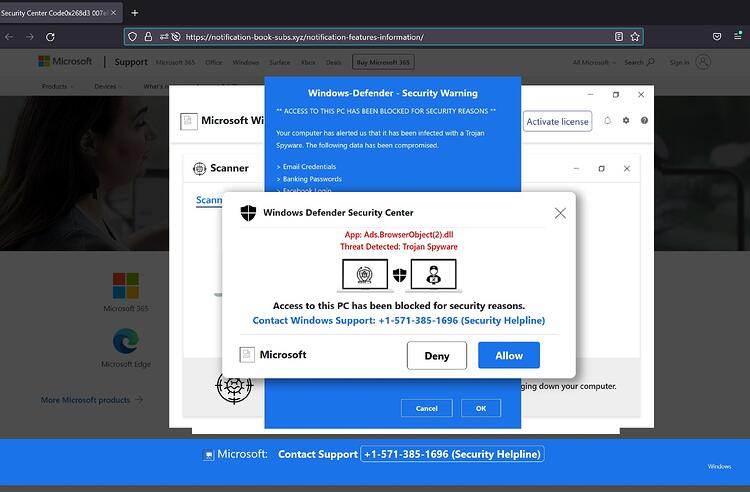750x492 pixels.
Task: Click the padlock site info icon
Action: coord(148,37)
